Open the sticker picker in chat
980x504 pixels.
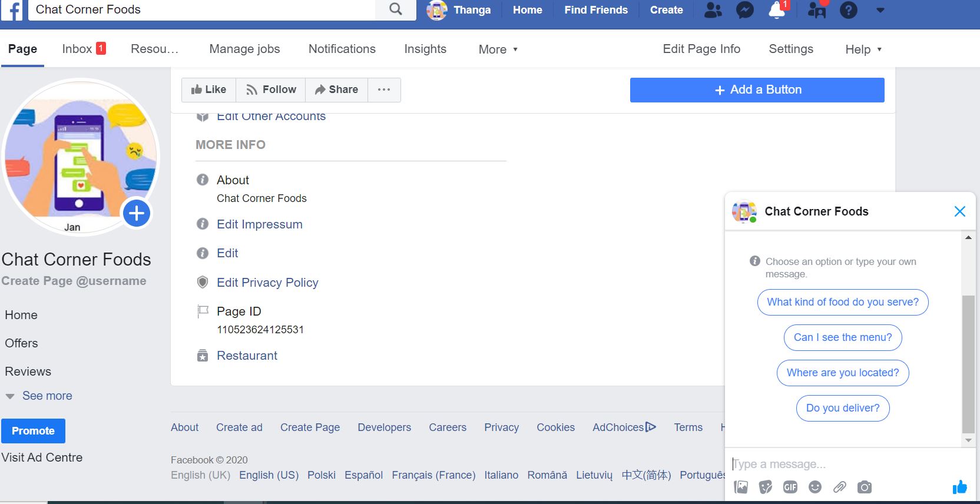point(766,487)
